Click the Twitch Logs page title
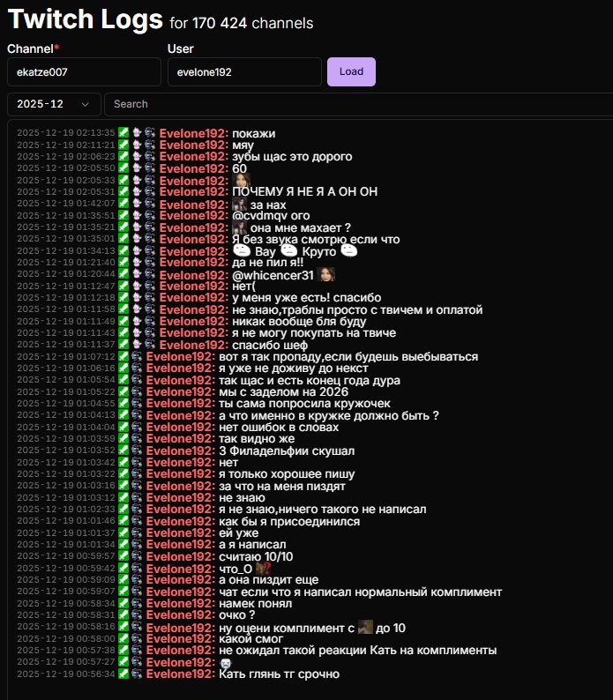613x700 pixels. click(x=86, y=19)
